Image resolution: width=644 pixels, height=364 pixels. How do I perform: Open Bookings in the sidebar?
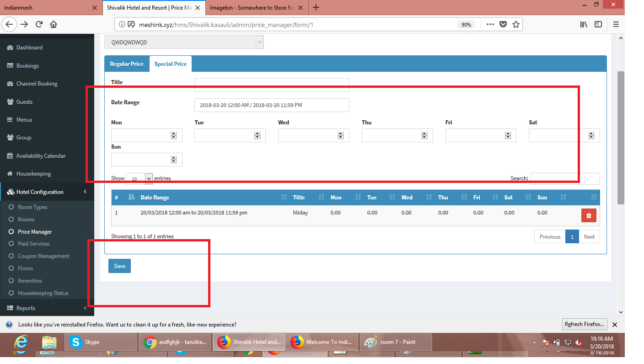(x=27, y=66)
